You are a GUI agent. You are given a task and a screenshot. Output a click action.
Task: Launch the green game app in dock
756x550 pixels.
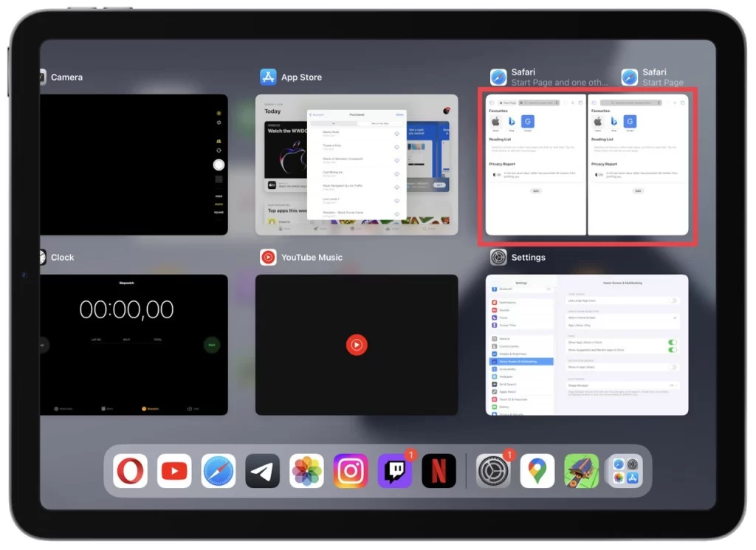tap(582, 470)
